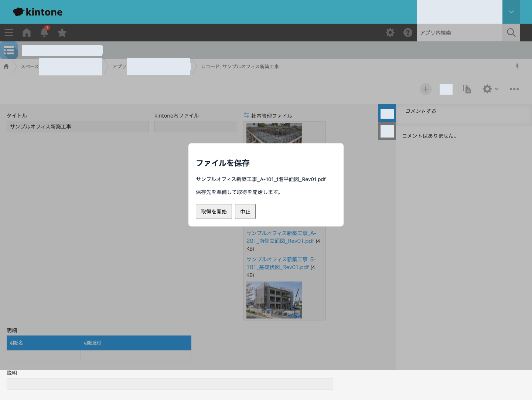Go to kintone portal home icon

(x=27, y=33)
